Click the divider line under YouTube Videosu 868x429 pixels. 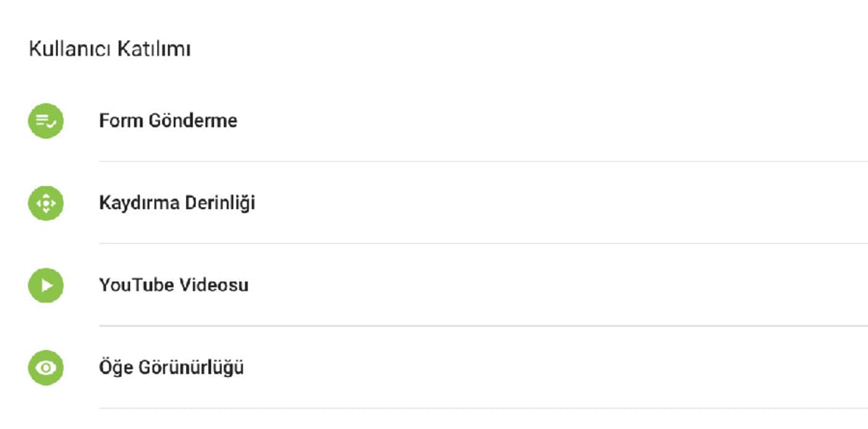click(x=483, y=326)
